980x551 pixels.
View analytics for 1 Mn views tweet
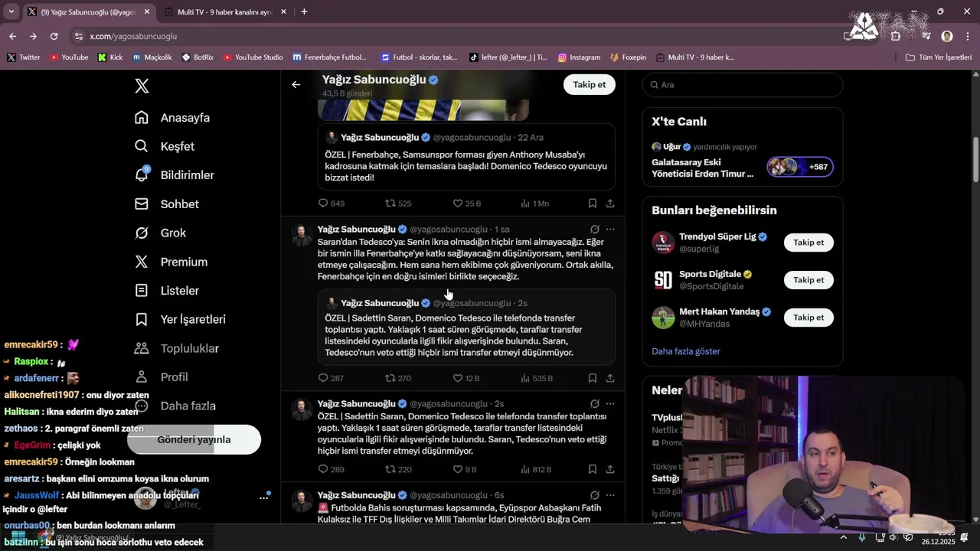pos(534,204)
